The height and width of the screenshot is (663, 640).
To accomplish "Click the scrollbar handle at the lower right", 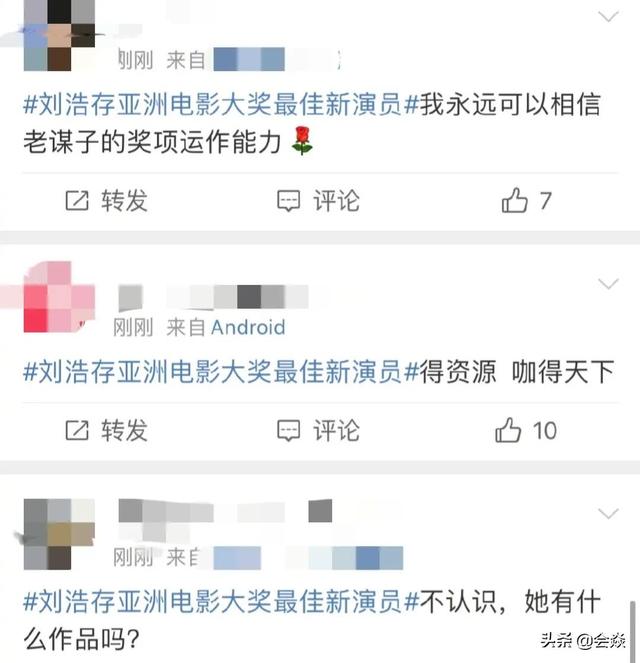I will click(x=633, y=630).
